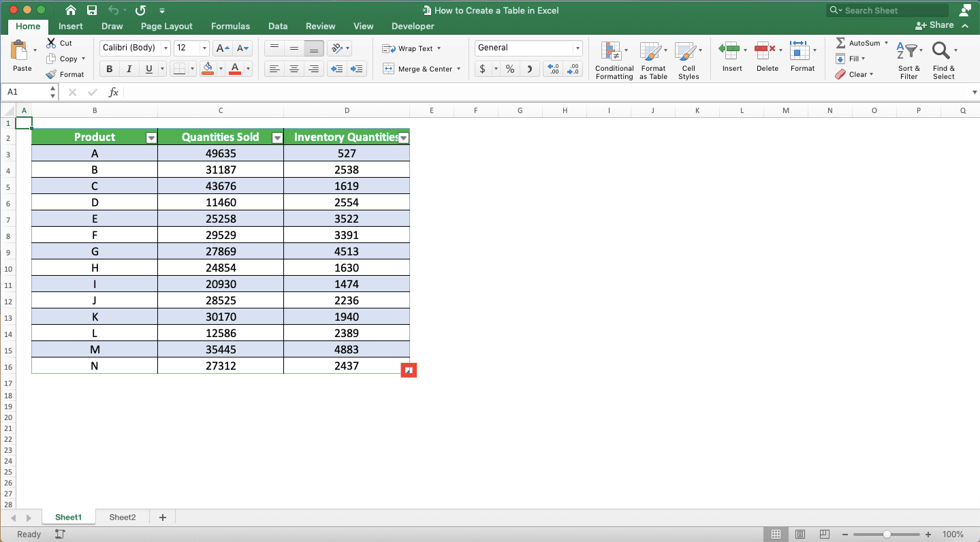Switch to the Insert ribbon tab
This screenshot has height=542, width=980.
[71, 26]
